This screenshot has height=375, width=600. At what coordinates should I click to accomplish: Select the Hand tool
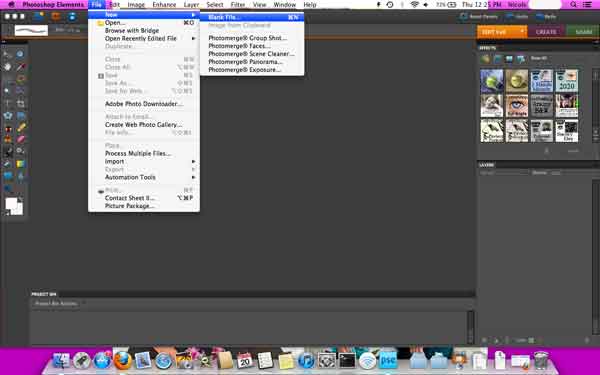(x=7, y=67)
